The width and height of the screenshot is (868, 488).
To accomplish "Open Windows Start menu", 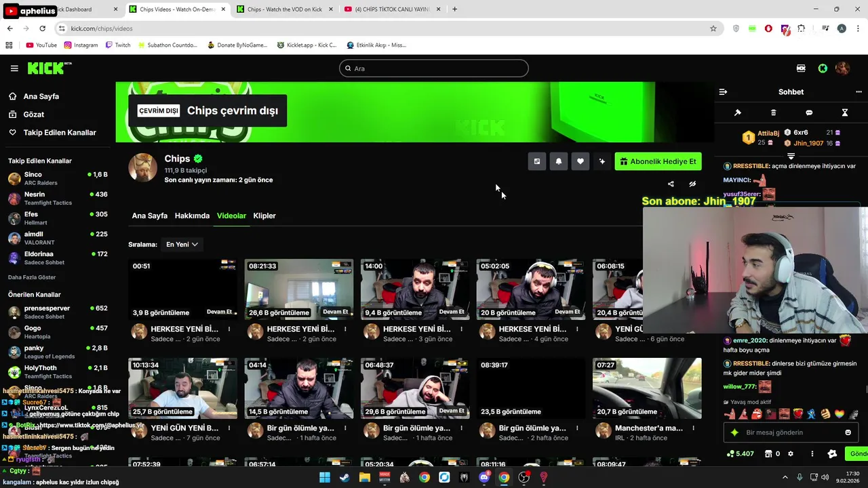I will point(325,477).
